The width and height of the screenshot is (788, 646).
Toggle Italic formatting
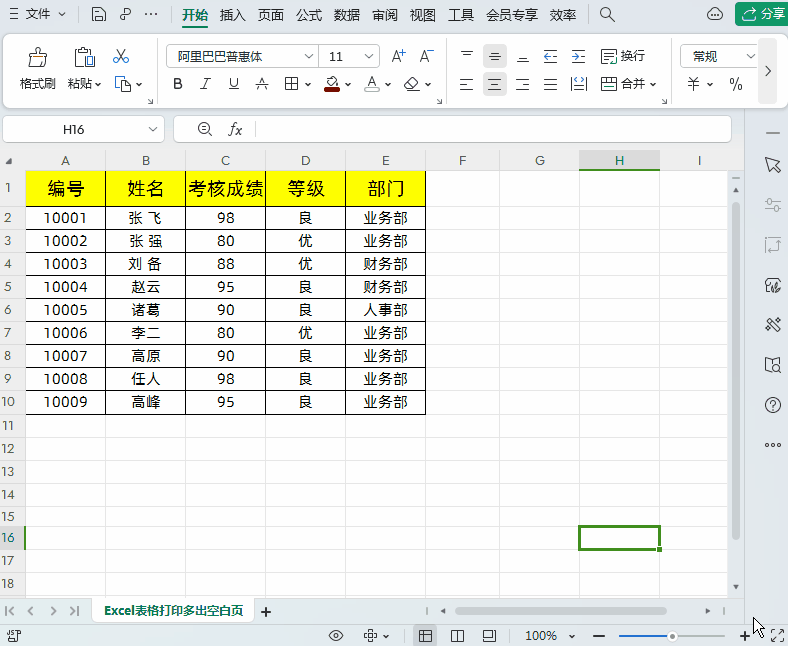pos(205,84)
